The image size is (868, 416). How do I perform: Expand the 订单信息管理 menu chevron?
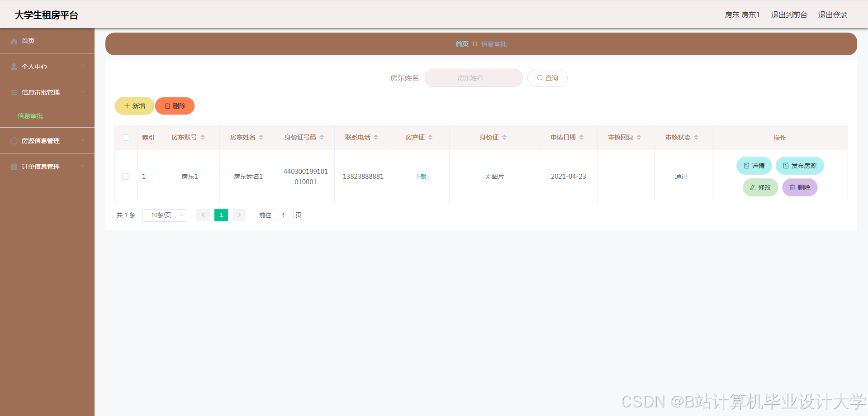tap(83, 166)
